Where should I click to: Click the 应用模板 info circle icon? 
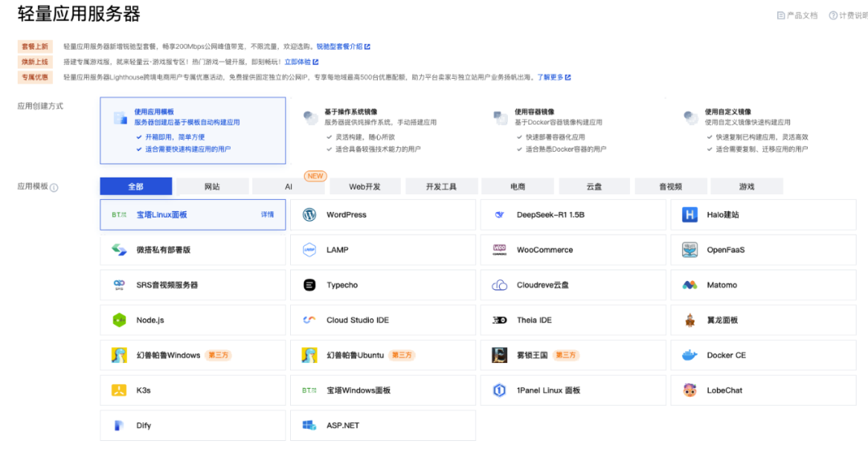tap(54, 187)
